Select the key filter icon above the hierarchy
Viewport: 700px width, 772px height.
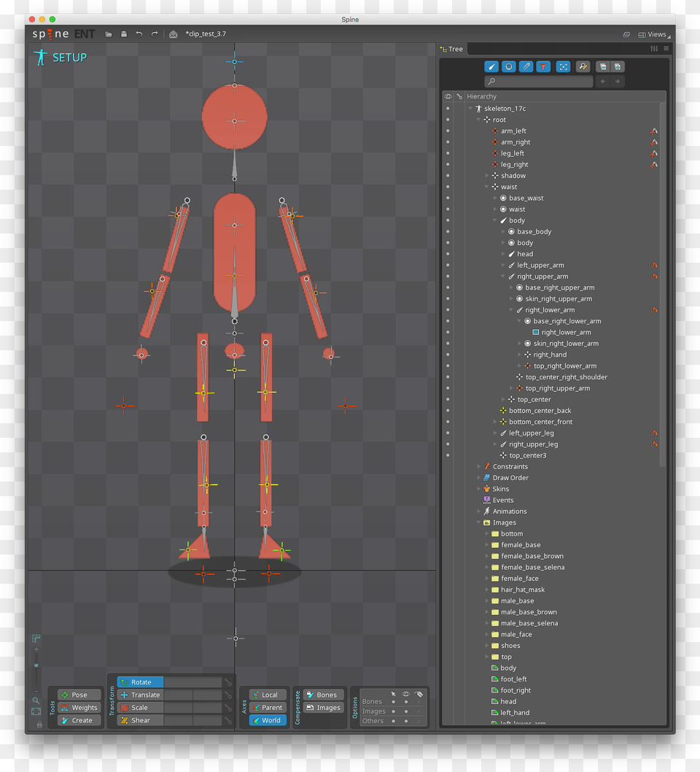coord(582,66)
